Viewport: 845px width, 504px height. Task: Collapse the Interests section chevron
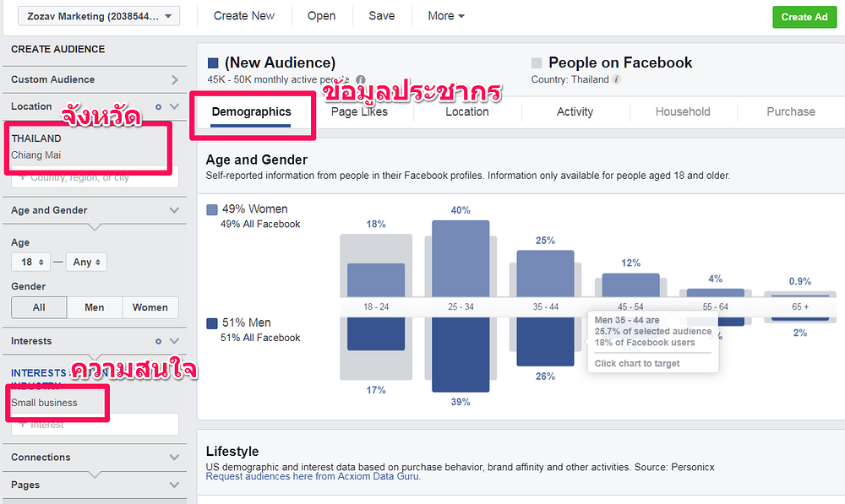[175, 341]
